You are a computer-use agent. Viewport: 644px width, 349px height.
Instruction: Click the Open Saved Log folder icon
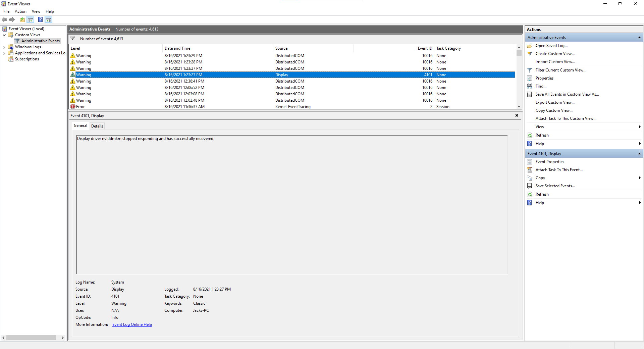[530, 46]
